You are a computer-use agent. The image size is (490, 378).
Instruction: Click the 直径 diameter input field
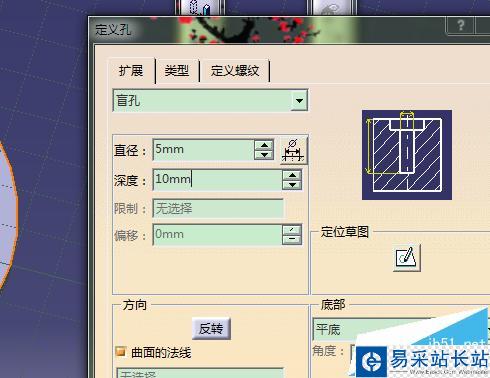(203, 149)
